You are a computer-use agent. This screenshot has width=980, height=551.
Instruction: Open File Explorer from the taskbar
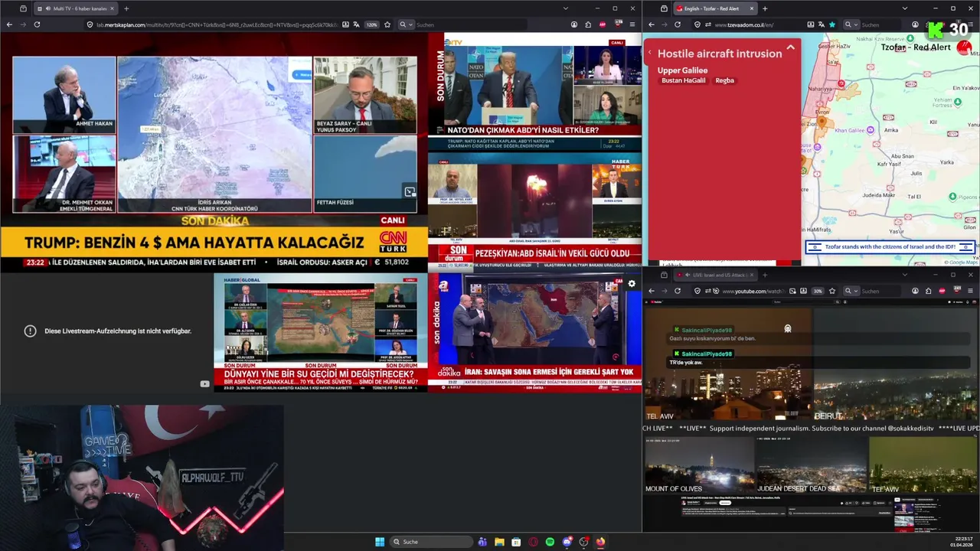point(499,542)
